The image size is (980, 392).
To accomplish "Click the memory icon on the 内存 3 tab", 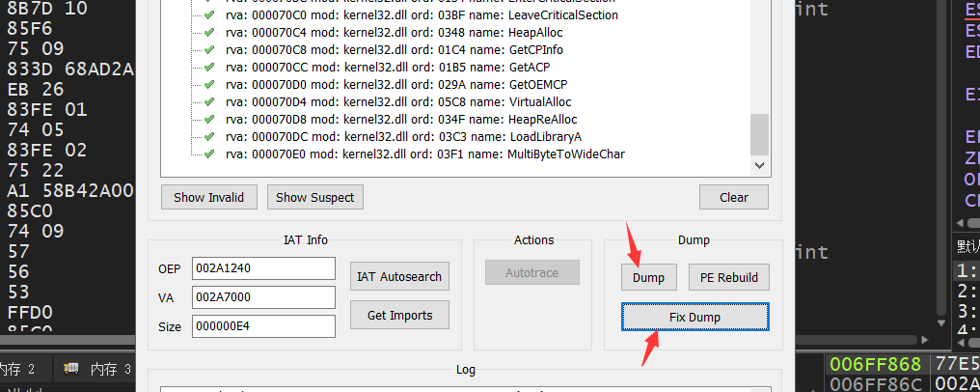I will tap(71, 369).
